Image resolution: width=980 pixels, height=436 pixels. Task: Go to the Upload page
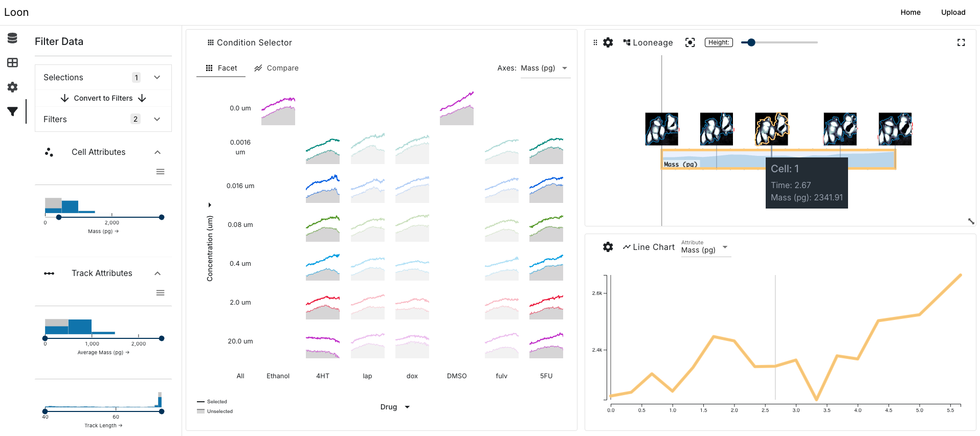point(953,12)
